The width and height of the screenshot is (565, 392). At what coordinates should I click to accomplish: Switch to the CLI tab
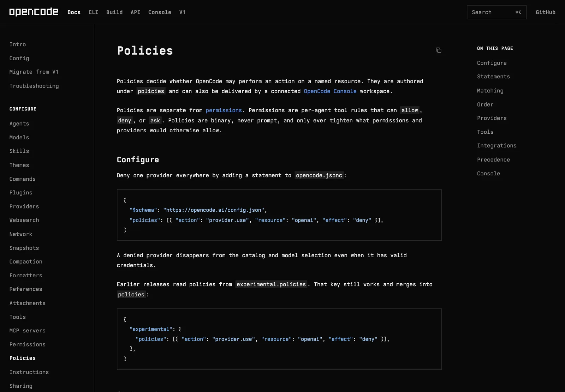93,12
